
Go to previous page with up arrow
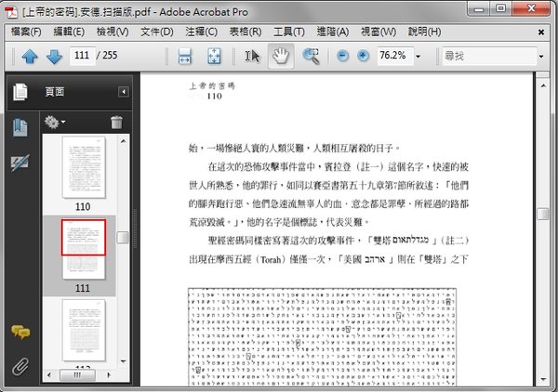(29, 56)
